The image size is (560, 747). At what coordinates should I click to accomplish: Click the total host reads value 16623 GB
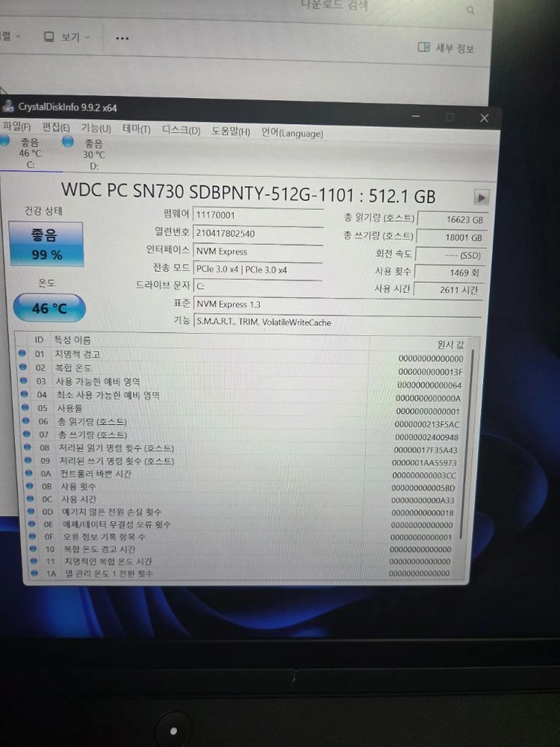point(452,220)
